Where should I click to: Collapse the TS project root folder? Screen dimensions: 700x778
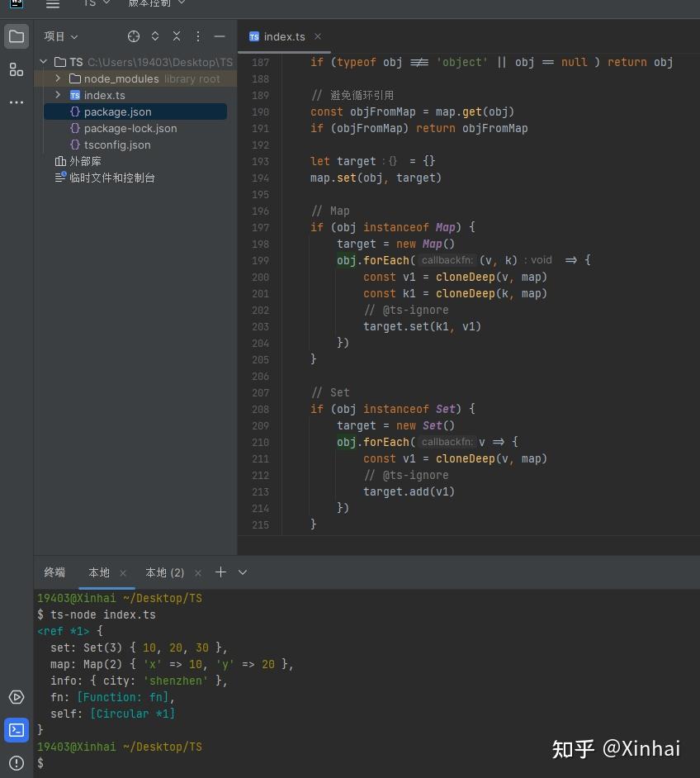[x=44, y=62]
